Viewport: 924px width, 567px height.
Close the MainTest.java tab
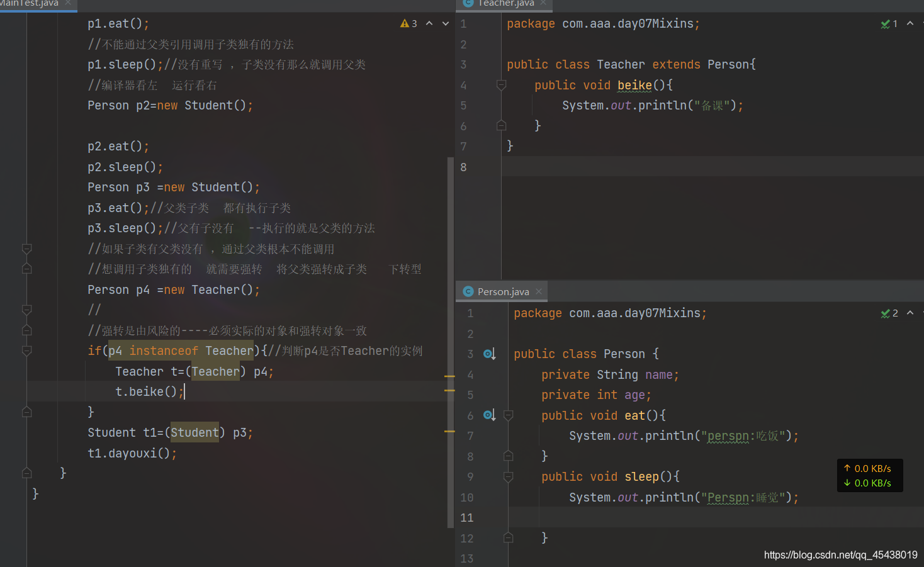tap(68, 3)
